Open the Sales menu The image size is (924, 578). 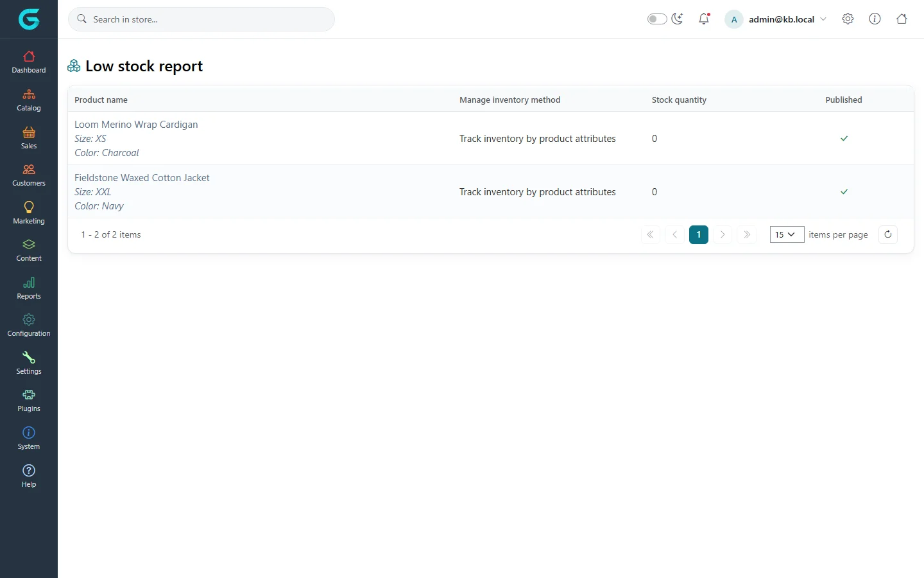click(29, 138)
